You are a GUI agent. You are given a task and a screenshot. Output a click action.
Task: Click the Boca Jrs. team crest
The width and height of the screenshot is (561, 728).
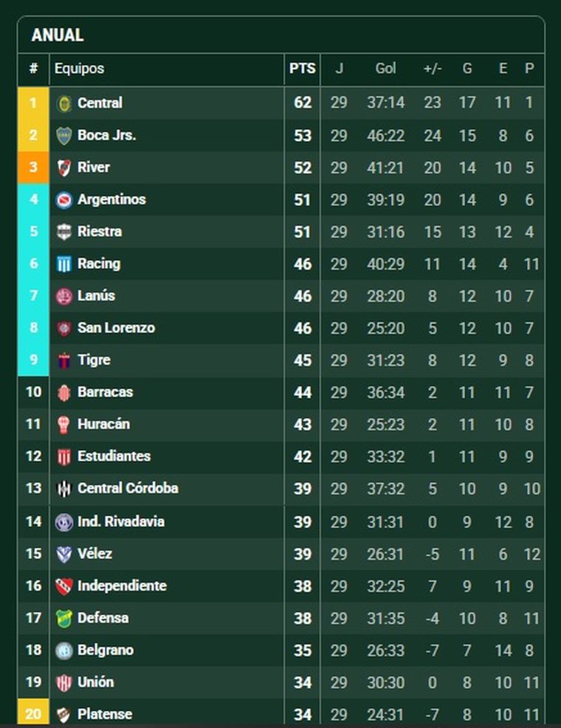64,136
